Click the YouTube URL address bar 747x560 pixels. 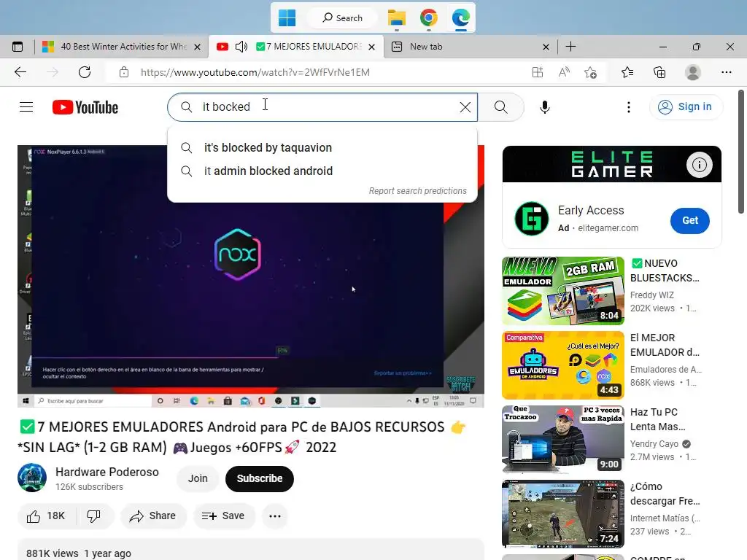point(255,72)
